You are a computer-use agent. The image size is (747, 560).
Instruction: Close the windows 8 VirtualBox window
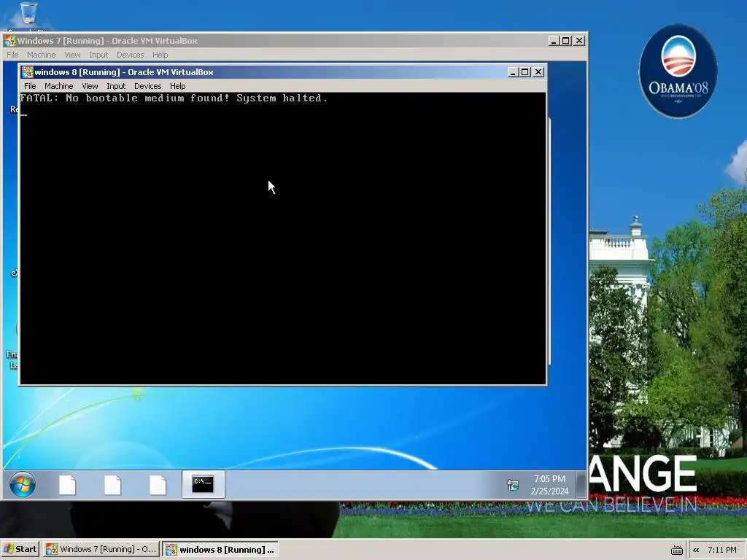(538, 72)
